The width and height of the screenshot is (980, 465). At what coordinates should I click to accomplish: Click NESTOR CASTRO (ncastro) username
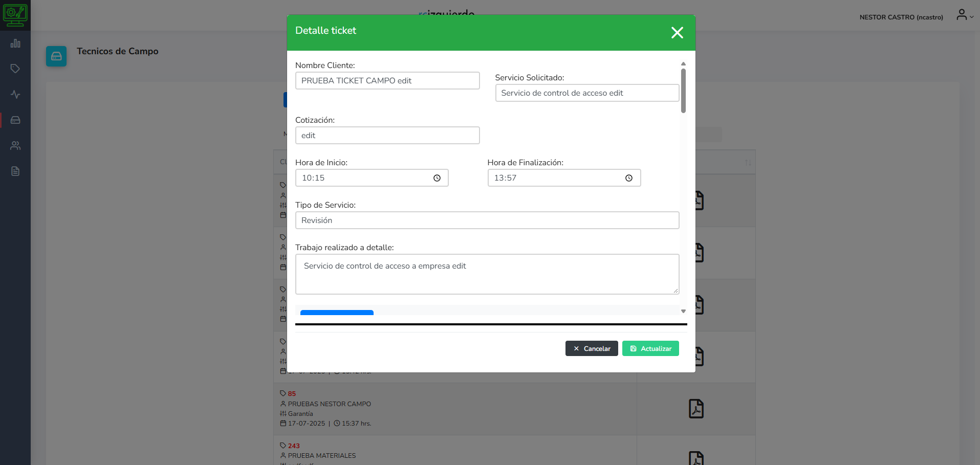tap(901, 17)
